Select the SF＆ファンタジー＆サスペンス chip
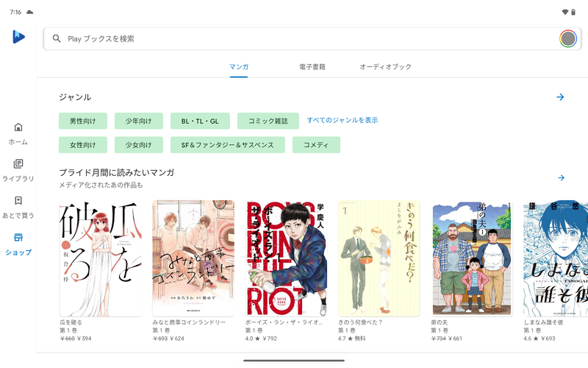This screenshot has width=588, height=368. click(228, 145)
